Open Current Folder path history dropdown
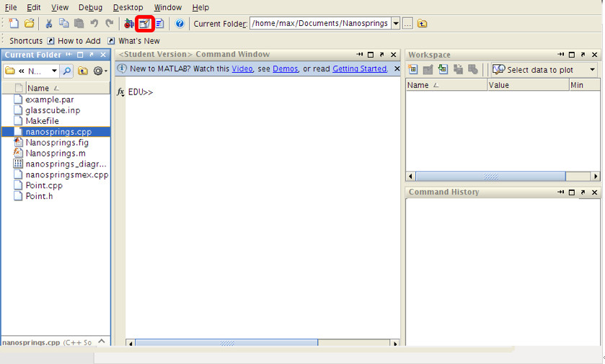The image size is (605, 364). tap(396, 24)
